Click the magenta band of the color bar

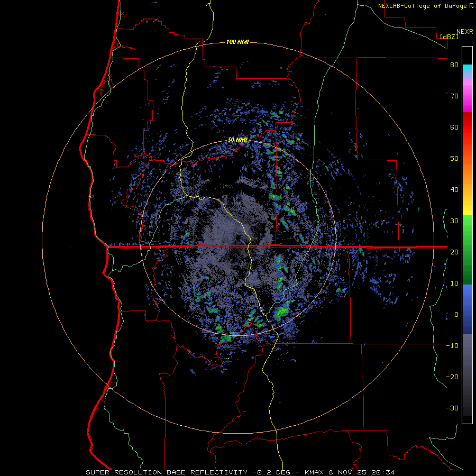[467, 96]
